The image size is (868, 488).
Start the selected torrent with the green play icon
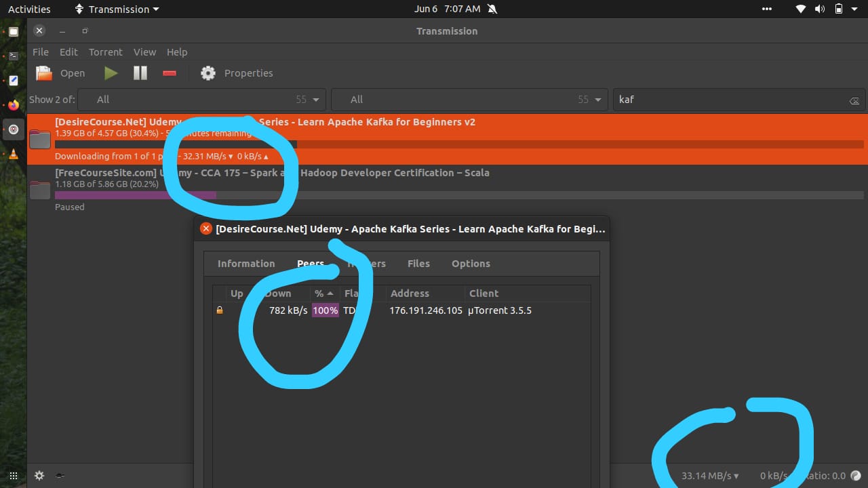click(x=111, y=73)
